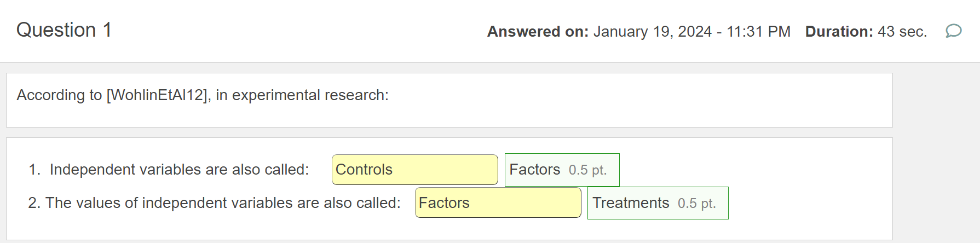Select the yellow "Factors" answer field
This screenshot has width=980, height=243.
pos(498,203)
